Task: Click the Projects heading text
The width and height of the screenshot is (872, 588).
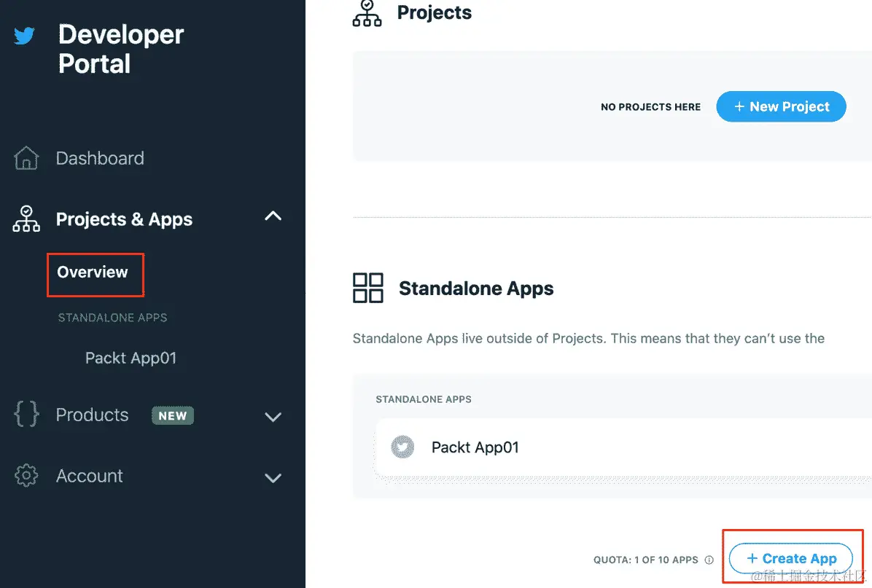Action: click(435, 13)
